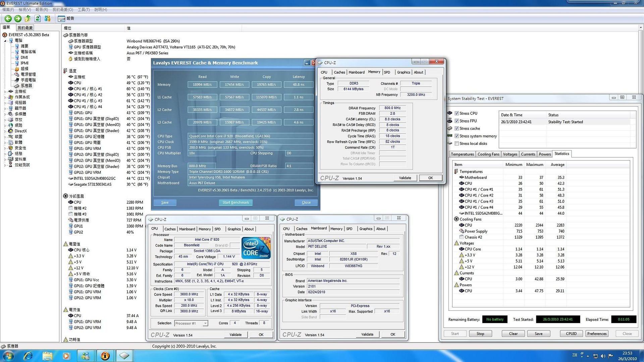The image size is (644, 362).
Task: Click Stress CPU chip icon
Action: tap(450, 113)
